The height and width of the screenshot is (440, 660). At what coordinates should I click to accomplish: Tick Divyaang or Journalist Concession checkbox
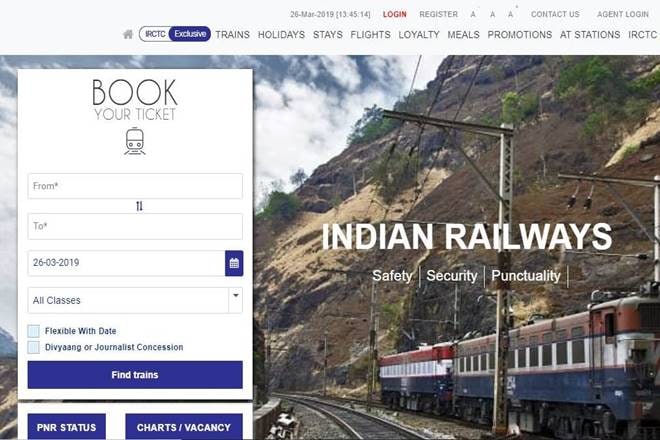tap(34, 347)
